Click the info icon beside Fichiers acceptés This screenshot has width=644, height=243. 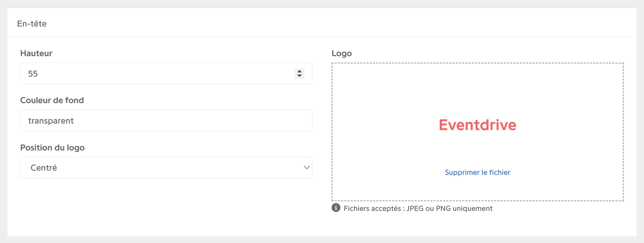336,208
